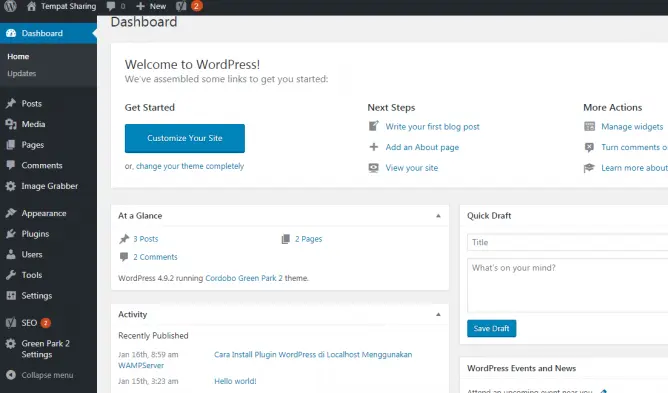Click the Turn comments icon
Image resolution: width=668 pixels, height=393 pixels.
coord(589,147)
